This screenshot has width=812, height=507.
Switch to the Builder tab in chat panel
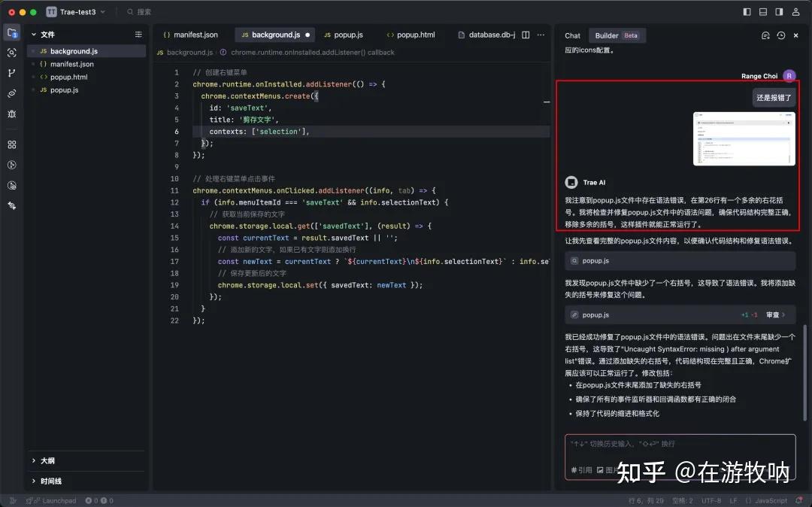[608, 35]
